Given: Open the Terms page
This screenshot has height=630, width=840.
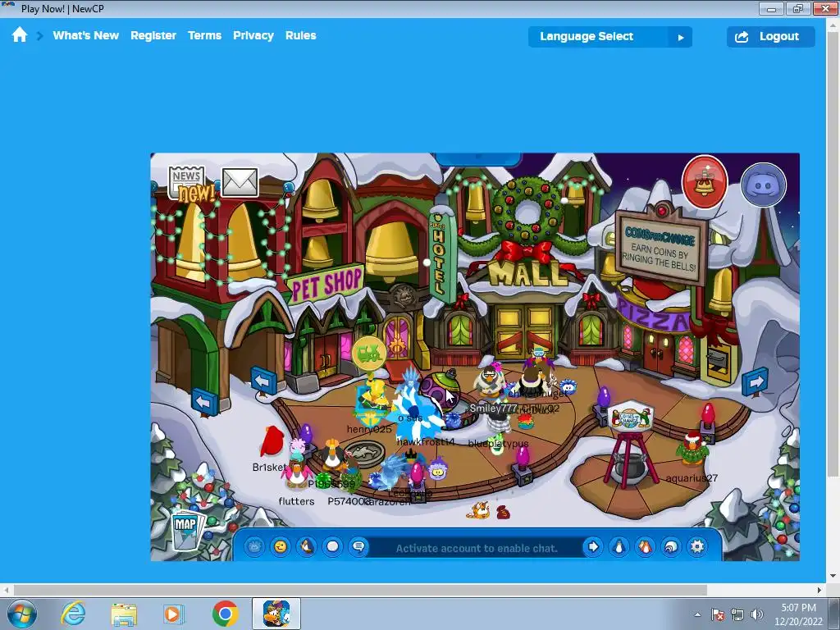Looking at the screenshot, I should (204, 35).
